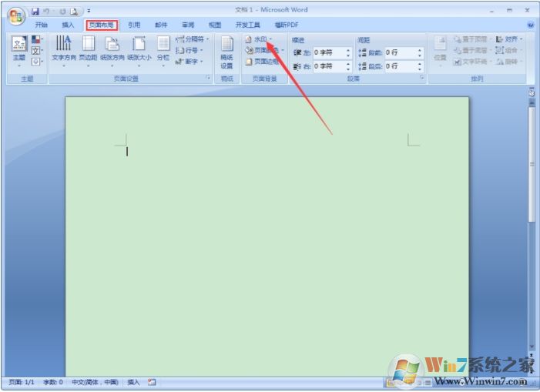The width and height of the screenshot is (540, 392).
Task: Open the round Office button menu
Action: click(16, 16)
